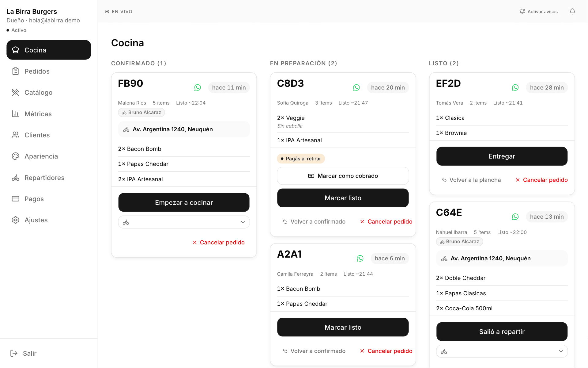Screen dimensions: 588x368
Task: Click the Pagás al retirar badge
Action: coord(301,159)
